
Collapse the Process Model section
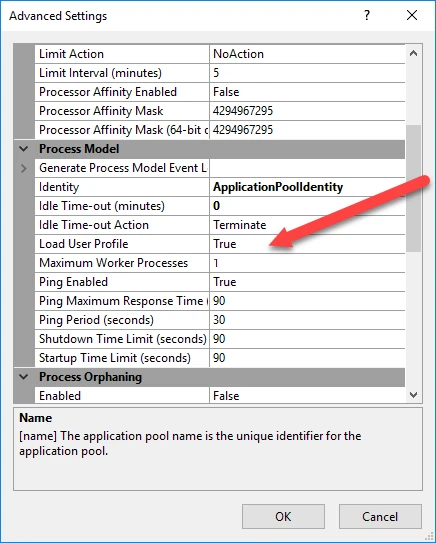pos(24,149)
